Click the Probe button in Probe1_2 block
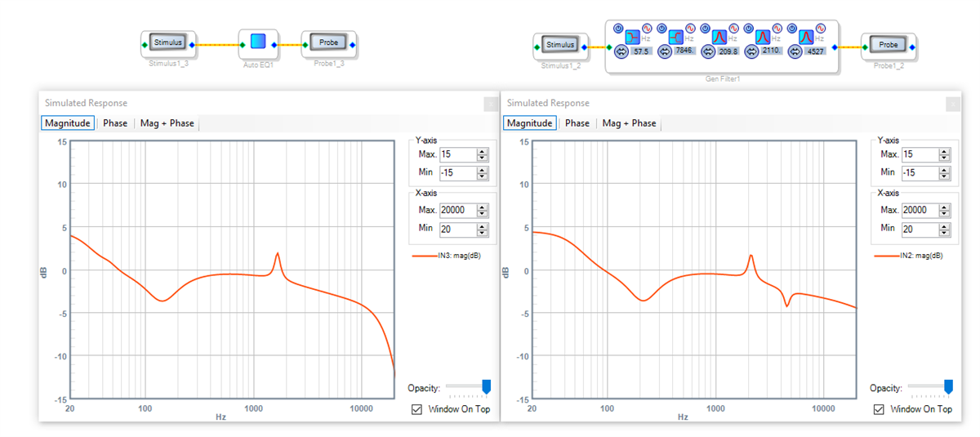This screenshot has height=437, width=980. point(889,45)
